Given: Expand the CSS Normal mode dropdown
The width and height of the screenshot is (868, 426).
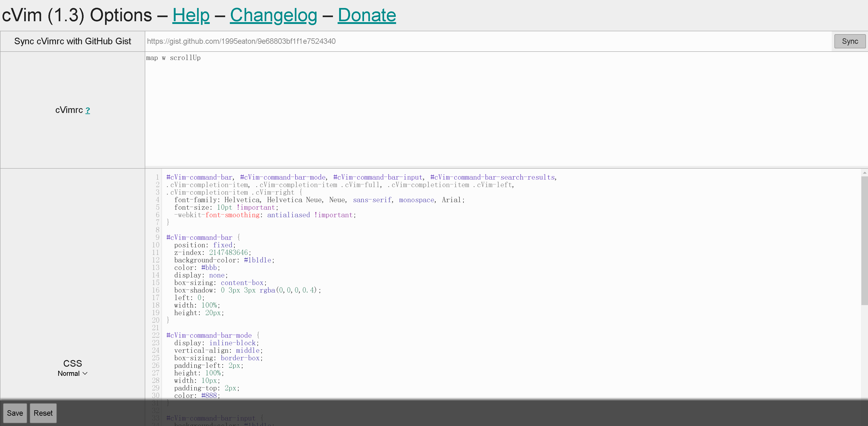Looking at the screenshot, I should (x=72, y=374).
